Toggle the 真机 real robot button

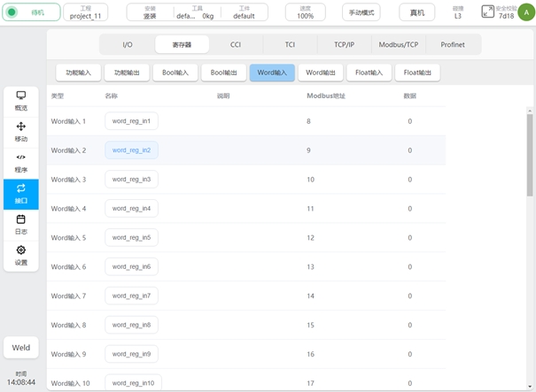coord(416,12)
